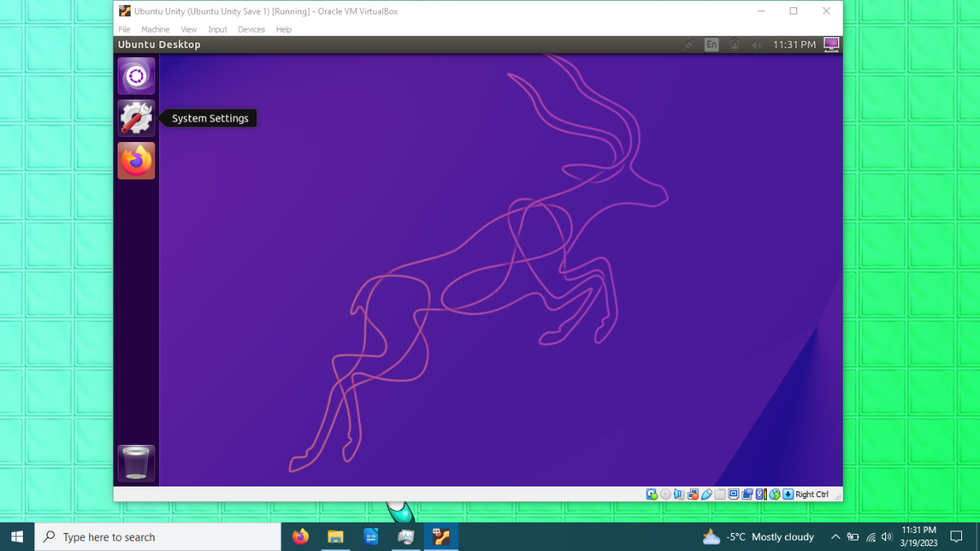Click the audio status icon in VirtualBox
The image size is (980, 551).
678,494
